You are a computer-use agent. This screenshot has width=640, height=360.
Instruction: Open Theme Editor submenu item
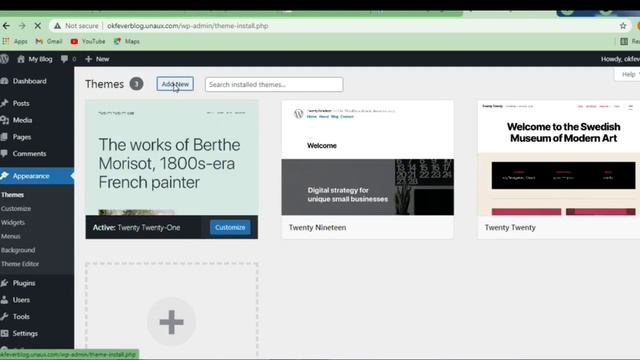tap(20, 264)
